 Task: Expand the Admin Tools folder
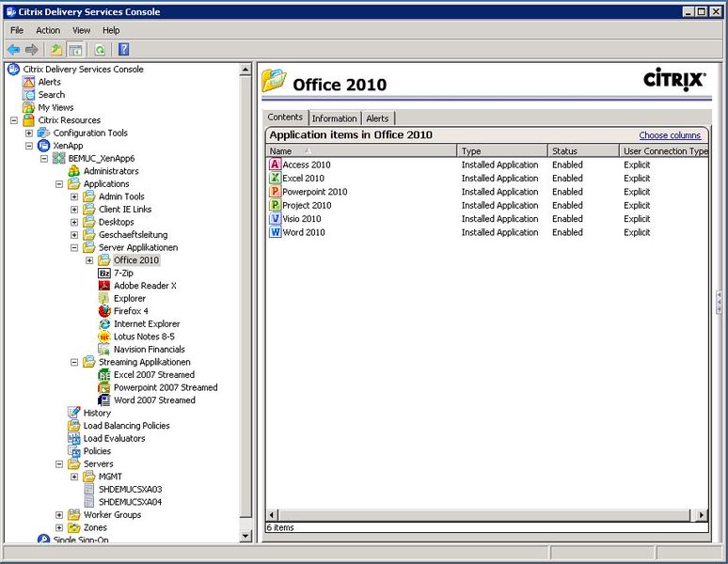[x=74, y=196]
